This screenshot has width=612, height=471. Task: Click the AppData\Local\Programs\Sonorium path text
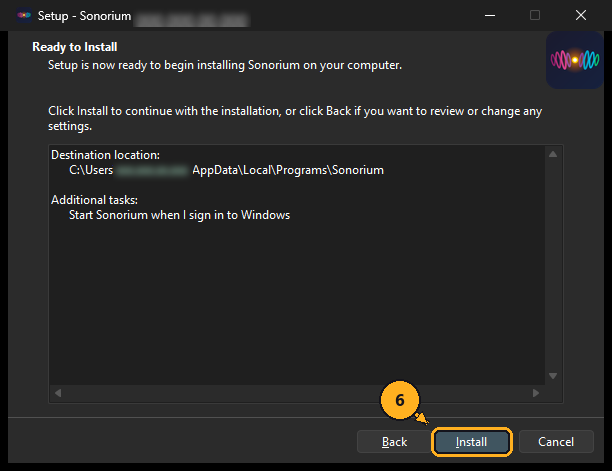pyautogui.click(x=288, y=170)
